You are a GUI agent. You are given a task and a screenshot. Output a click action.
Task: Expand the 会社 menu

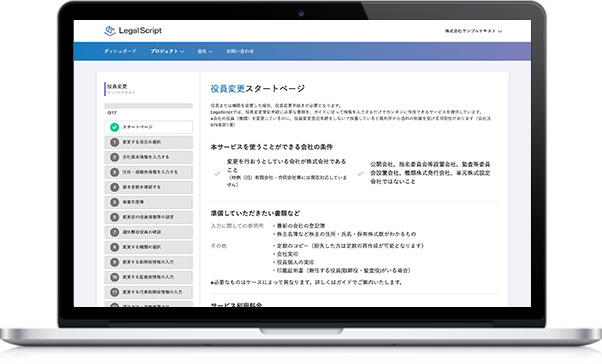(x=205, y=51)
